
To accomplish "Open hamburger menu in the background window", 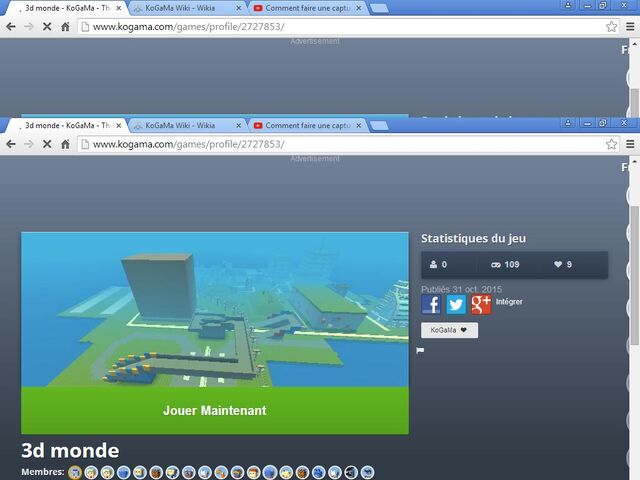I will [x=630, y=27].
